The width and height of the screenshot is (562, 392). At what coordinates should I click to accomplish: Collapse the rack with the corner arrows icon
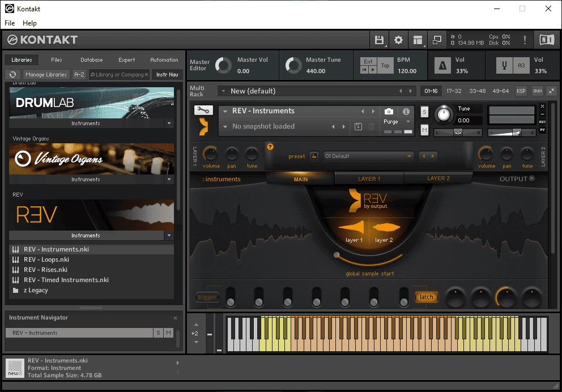pos(551,91)
